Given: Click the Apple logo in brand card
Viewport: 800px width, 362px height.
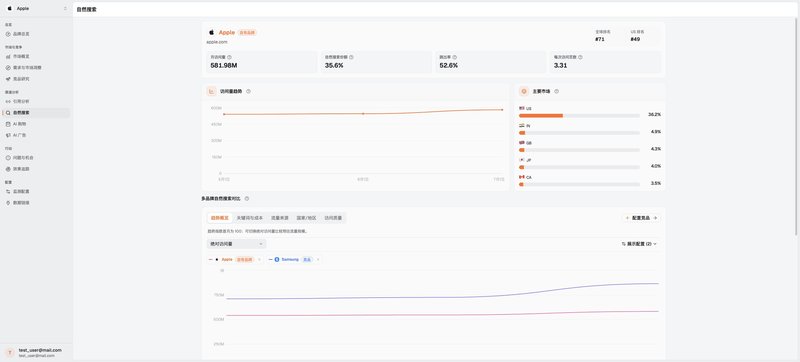Looking at the screenshot, I should pos(211,32).
